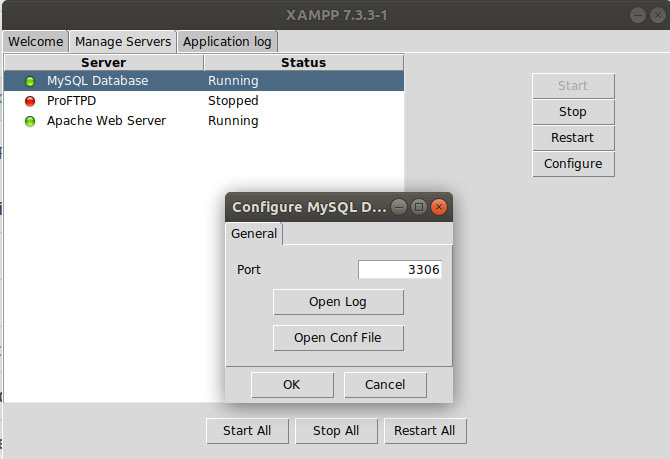This screenshot has width=670, height=459.
Task: Click the Stopped status of ProFTPD
Action: point(233,101)
